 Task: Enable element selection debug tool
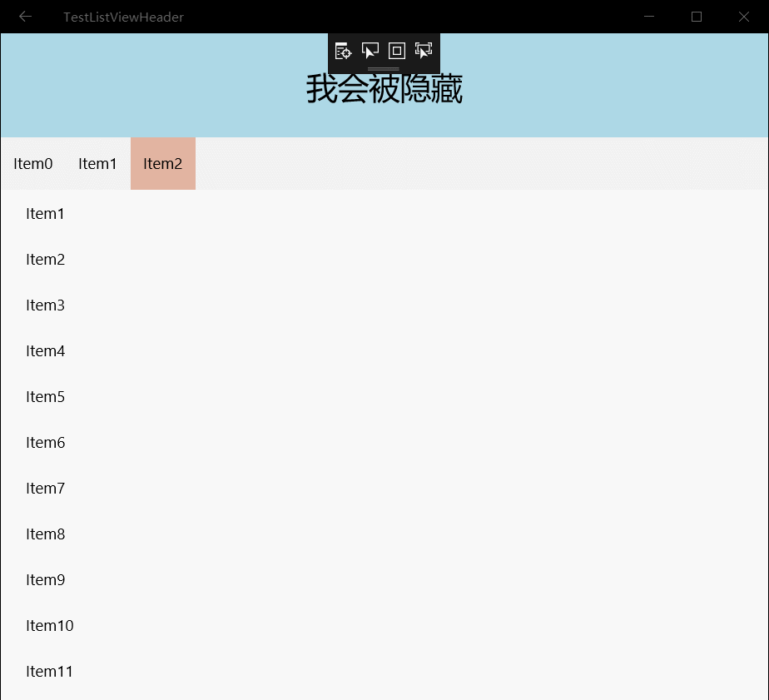tap(370, 51)
